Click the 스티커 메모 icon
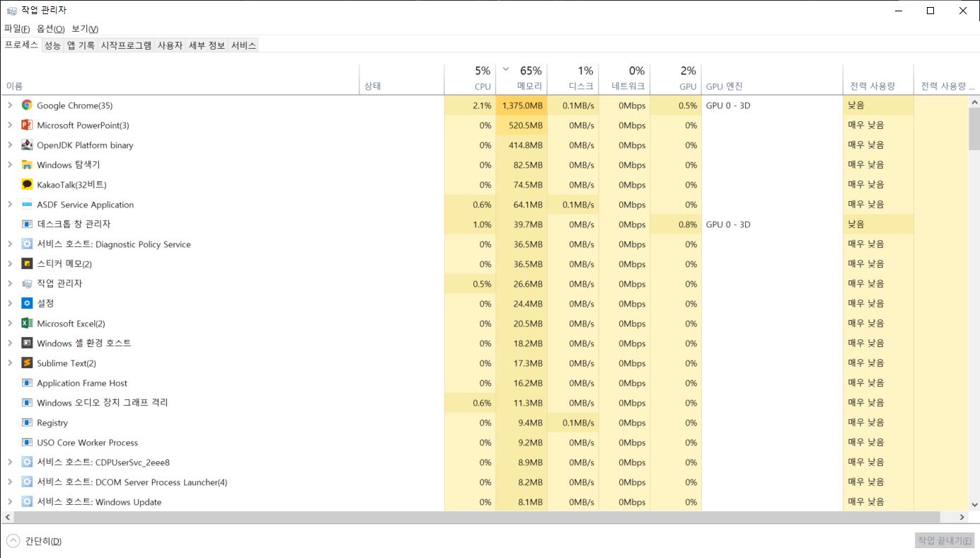980x558 pixels. [27, 263]
